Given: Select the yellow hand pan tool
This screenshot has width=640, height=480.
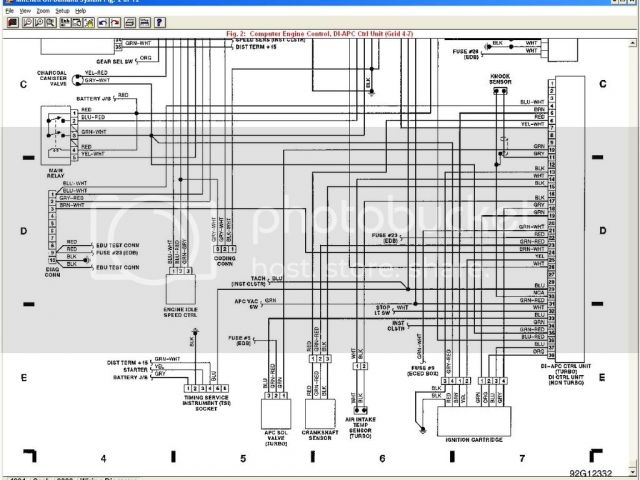Looking at the screenshot, I should (88, 23).
